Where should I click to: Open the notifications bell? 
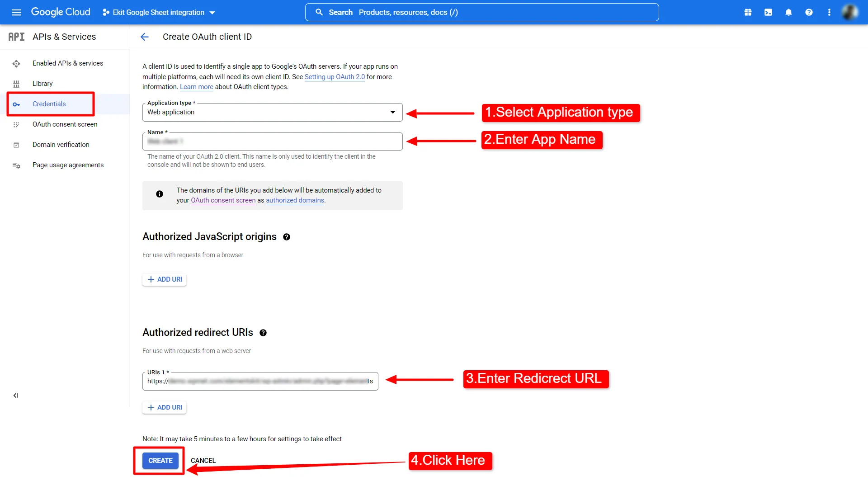click(x=788, y=12)
